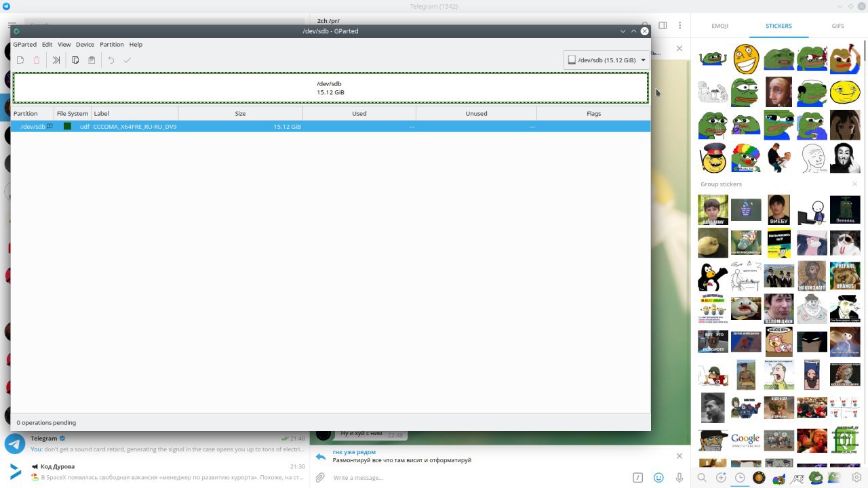Click the voice message microphone icon
868x488 pixels.
[679, 477]
